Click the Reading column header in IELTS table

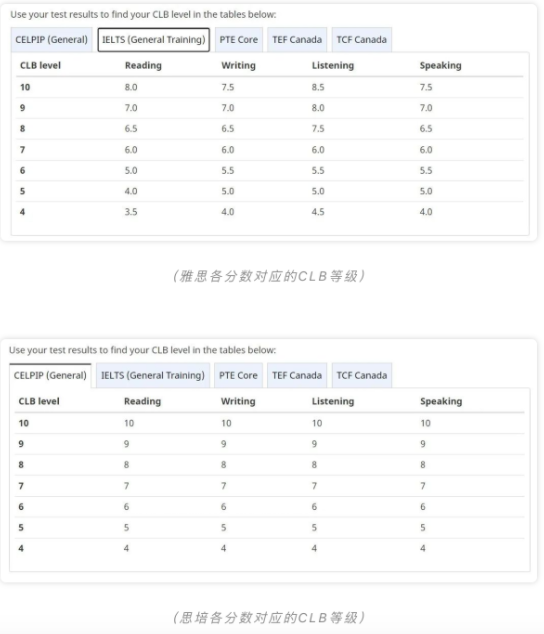point(143,66)
